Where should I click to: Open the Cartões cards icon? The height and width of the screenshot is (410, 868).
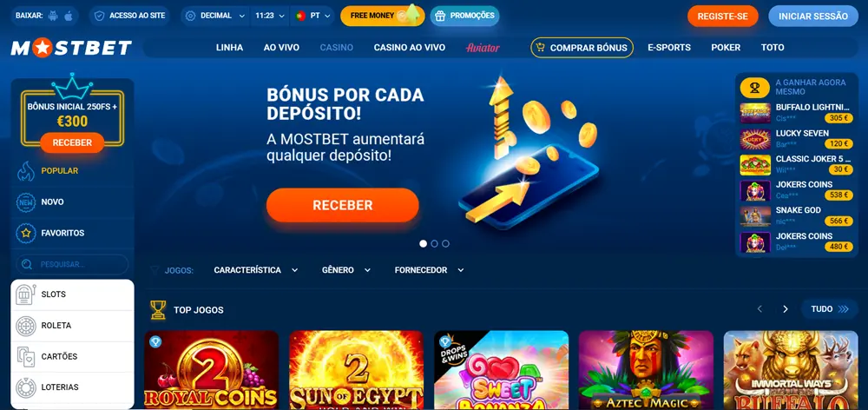click(26, 356)
